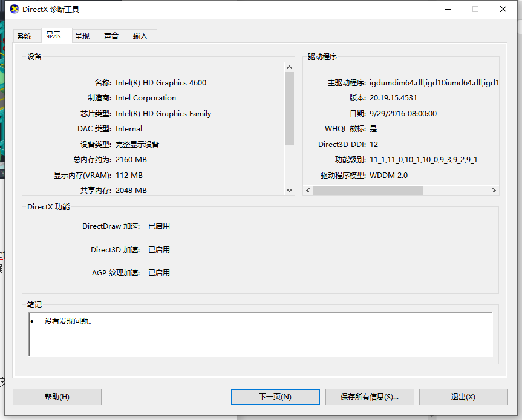Click the driver model value WDDM 2.0

point(388,175)
